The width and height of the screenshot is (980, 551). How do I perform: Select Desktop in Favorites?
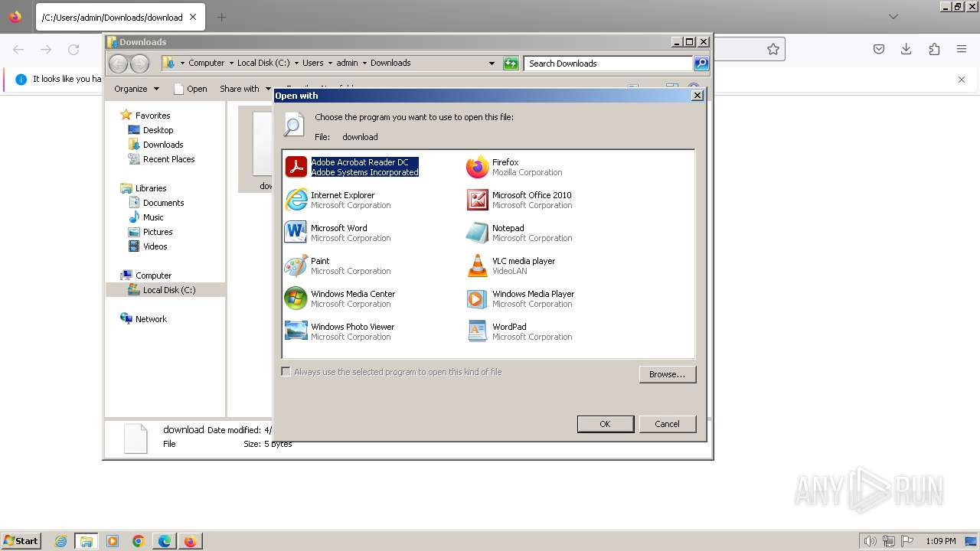point(158,130)
